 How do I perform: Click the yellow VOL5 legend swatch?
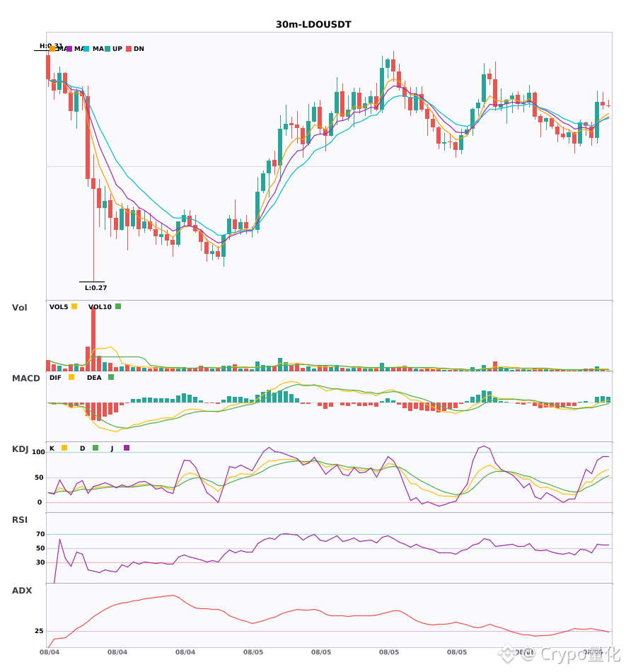click(x=74, y=306)
